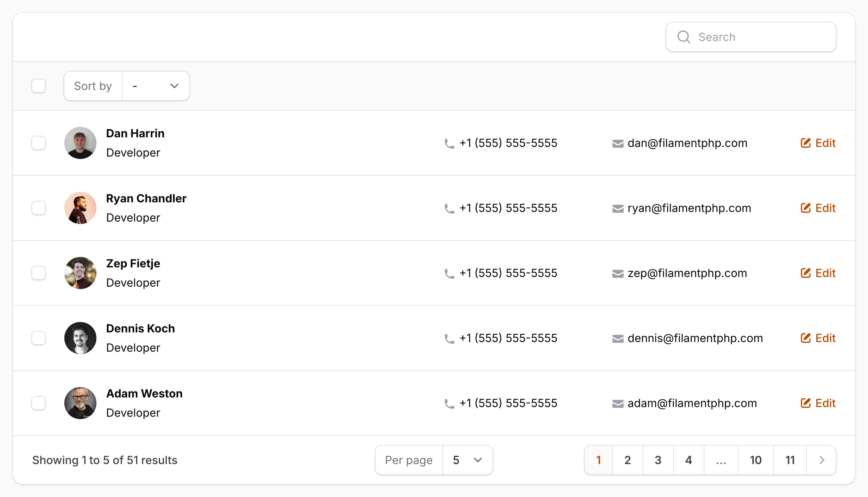Screen dimensions: 868x497
Task: Open the Sort by dropdown
Action: 156,86
